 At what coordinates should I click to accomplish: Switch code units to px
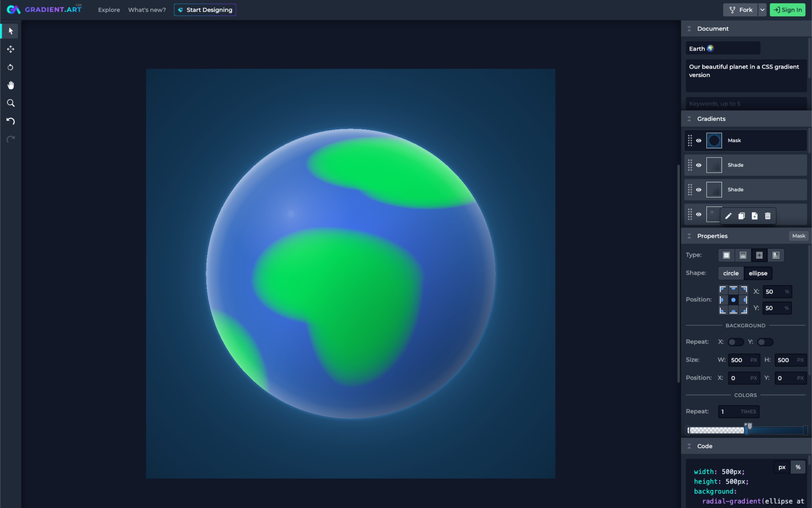point(782,467)
